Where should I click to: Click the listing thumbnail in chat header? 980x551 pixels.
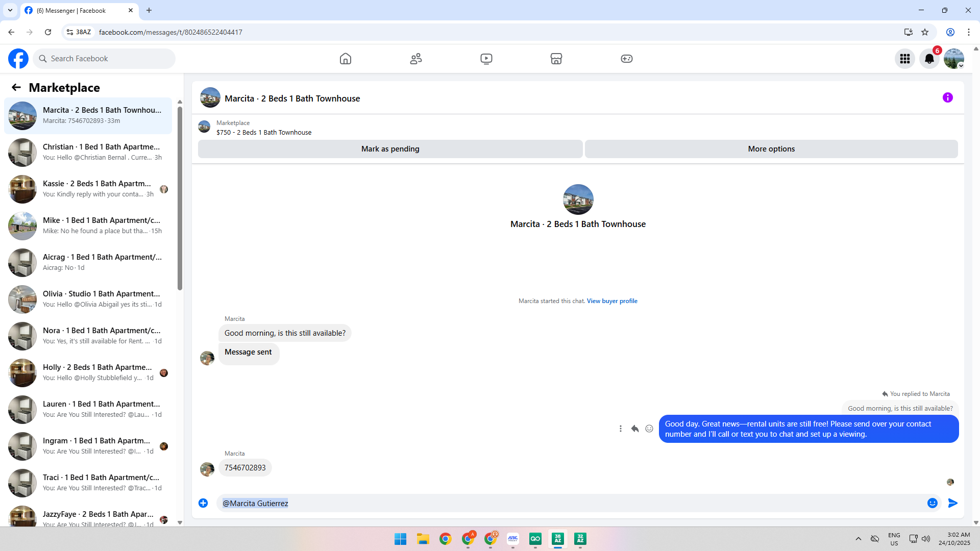210,98
